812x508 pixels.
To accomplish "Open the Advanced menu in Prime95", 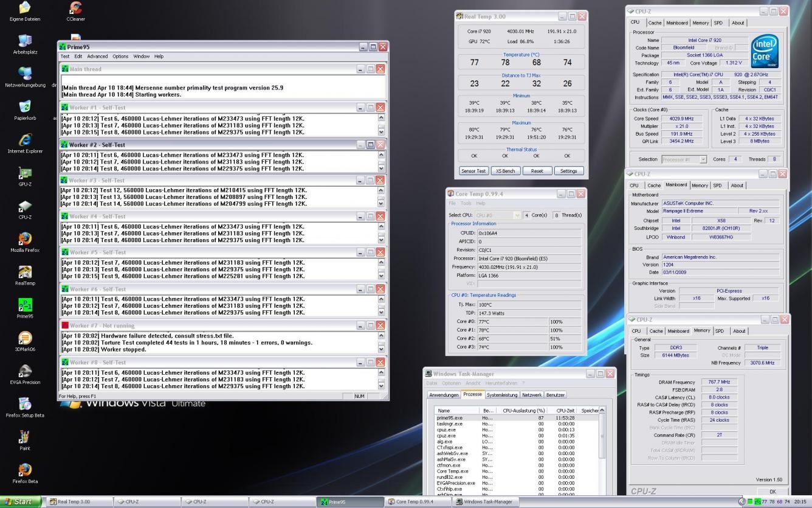I will pyautogui.click(x=97, y=57).
